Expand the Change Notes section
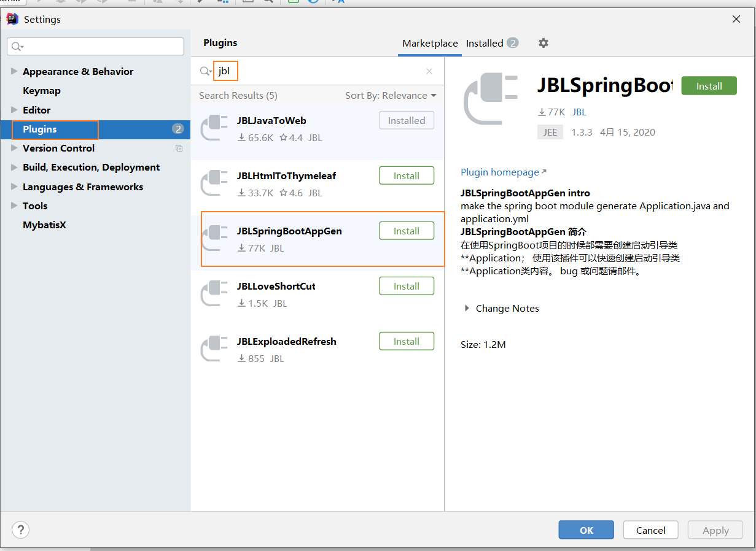 (467, 308)
